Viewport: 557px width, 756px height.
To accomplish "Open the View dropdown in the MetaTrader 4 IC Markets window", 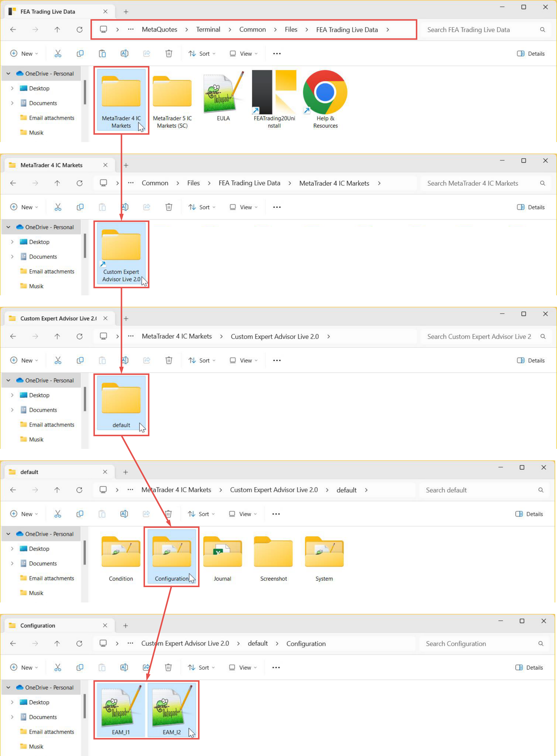I will click(x=243, y=207).
